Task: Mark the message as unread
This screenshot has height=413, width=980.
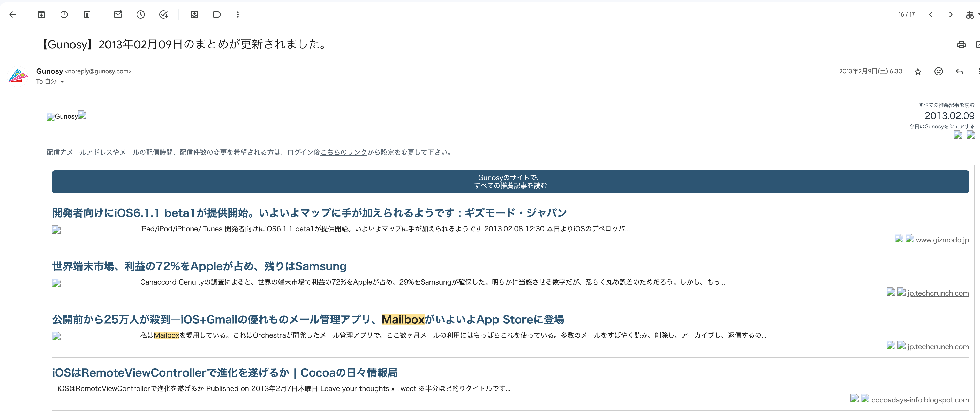Action: pyautogui.click(x=118, y=14)
